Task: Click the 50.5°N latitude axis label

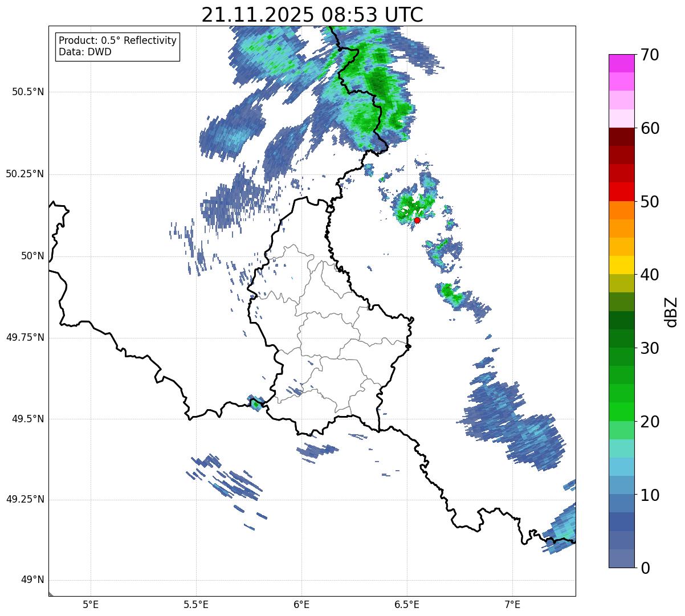Action: tap(28, 92)
